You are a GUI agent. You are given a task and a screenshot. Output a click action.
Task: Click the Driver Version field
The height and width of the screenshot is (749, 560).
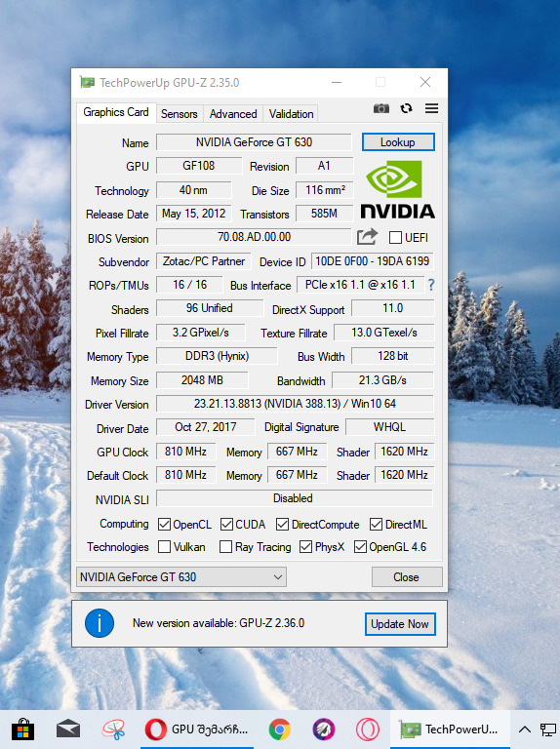(295, 404)
